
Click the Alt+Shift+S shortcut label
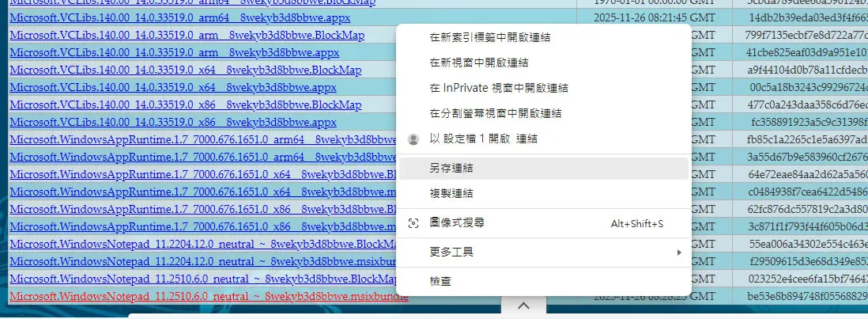point(636,224)
